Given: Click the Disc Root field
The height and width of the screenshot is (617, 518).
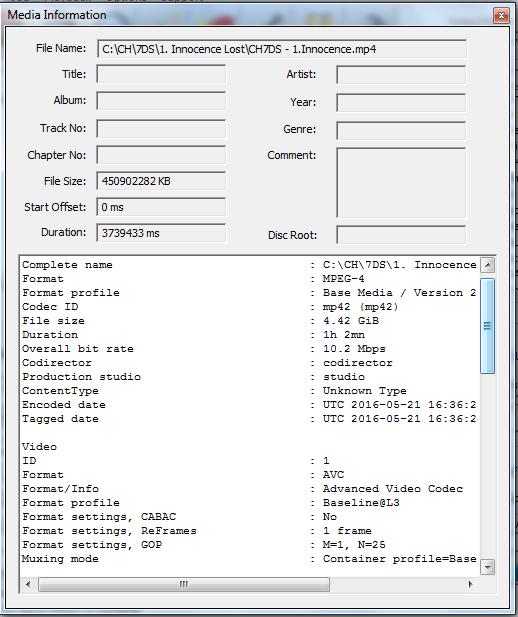Looking at the screenshot, I should point(401,235).
